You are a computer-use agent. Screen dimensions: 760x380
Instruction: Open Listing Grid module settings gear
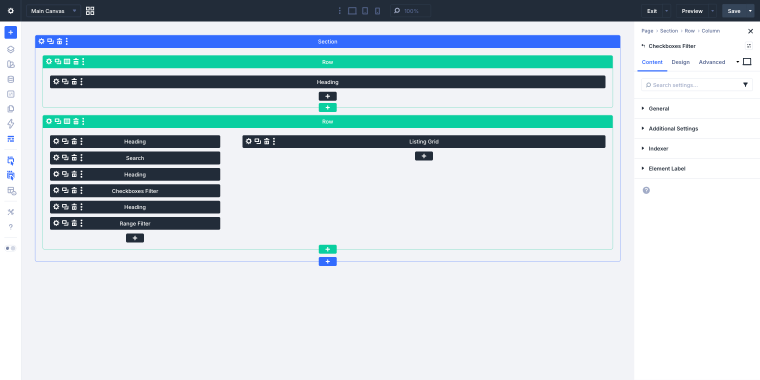[249, 141]
